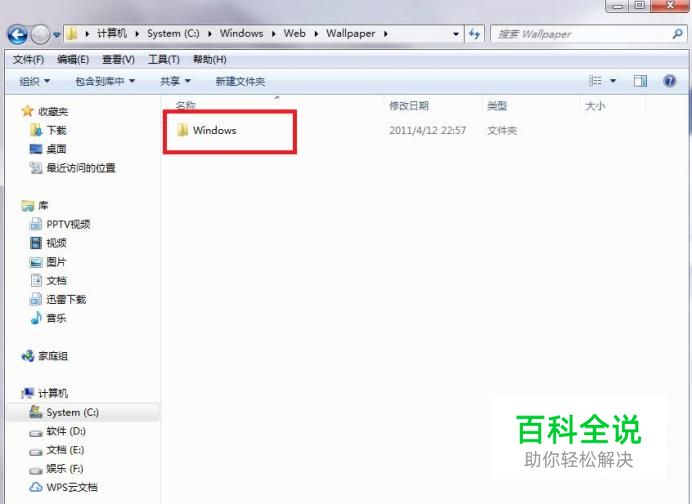Open the 帮助(H) menu
This screenshot has height=504, width=692.
pyautogui.click(x=210, y=60)
